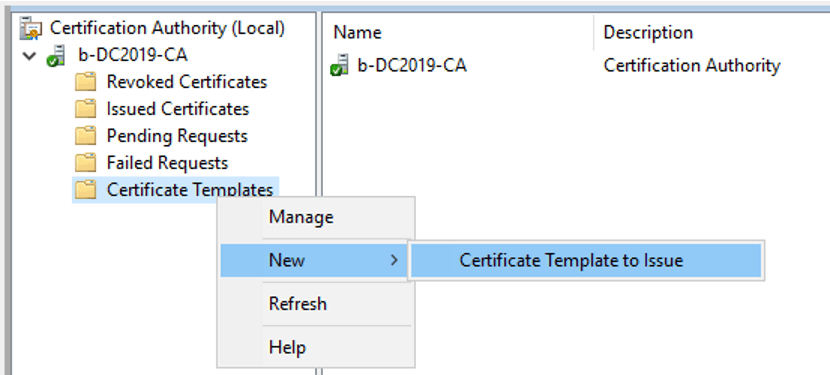This screenshot has width=830, height=375.
Task: Select Revoked Certificates tree label
Action: [x=187, y=82]
